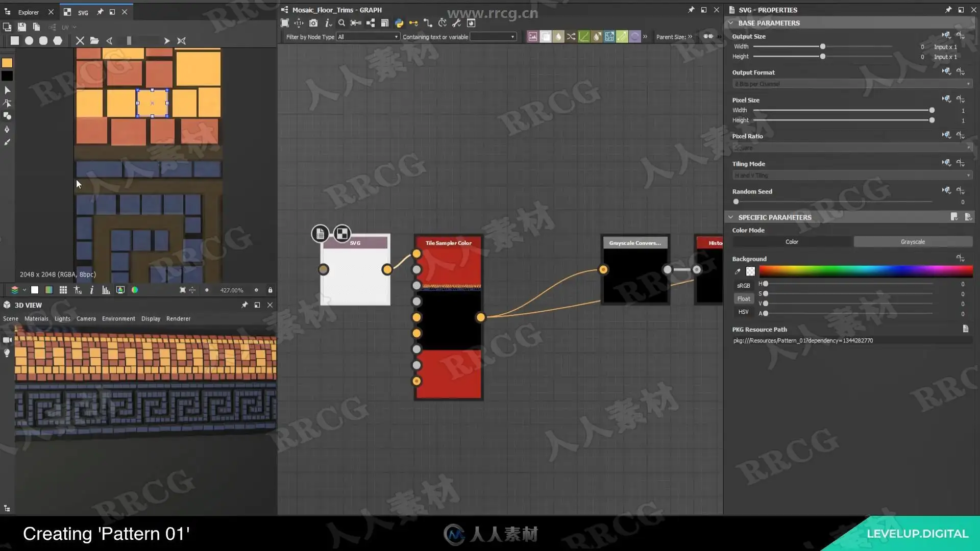Add a Bitmap node from graph toolbar
The height and width of the screenshot is (551, 980).
tap(533, 37)
